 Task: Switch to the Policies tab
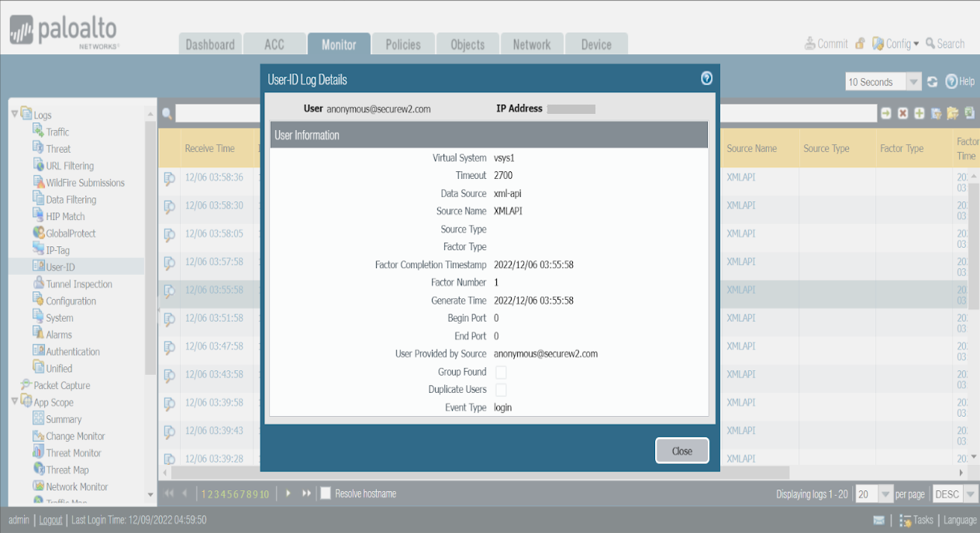pos(403,44)
